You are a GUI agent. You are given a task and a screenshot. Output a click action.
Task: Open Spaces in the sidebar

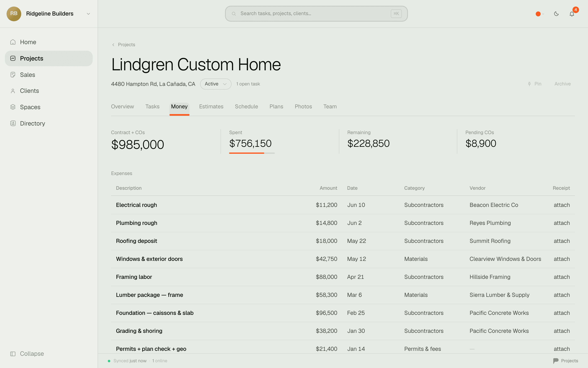pyautogui.click(x=49, y=107)
